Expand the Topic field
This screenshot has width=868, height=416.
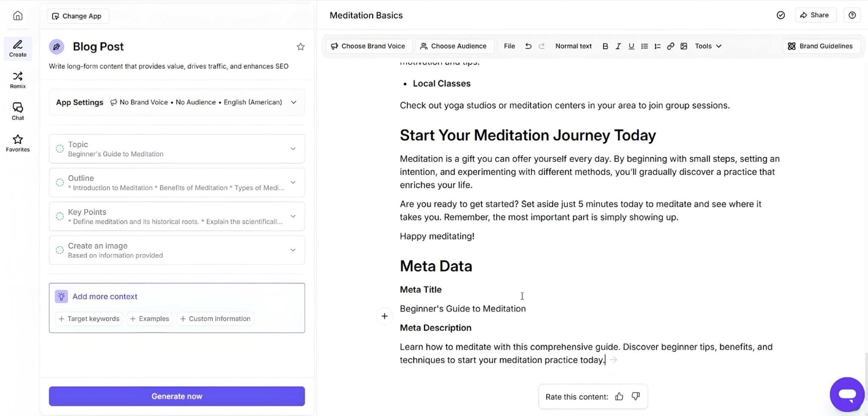coord(293,149)
